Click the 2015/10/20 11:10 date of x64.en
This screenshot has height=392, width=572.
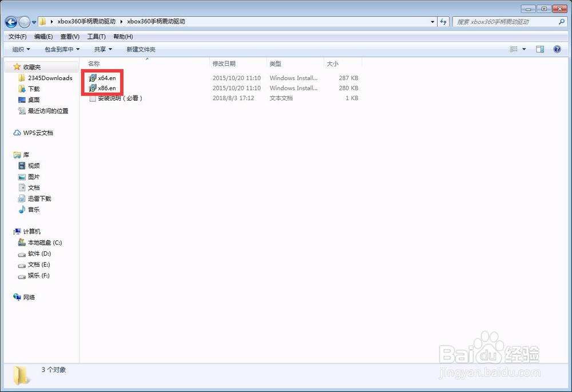click(x=236, y=78)
